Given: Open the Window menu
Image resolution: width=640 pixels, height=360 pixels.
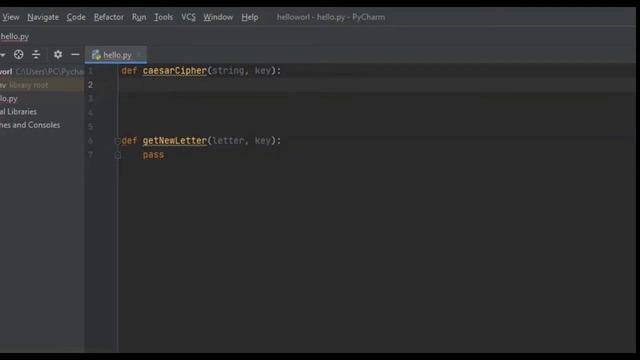Looking at the screenshot, I should click(218, 17).
